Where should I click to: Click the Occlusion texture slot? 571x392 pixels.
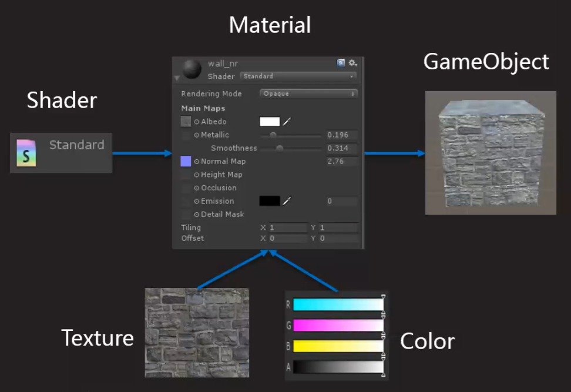(186, 187)
